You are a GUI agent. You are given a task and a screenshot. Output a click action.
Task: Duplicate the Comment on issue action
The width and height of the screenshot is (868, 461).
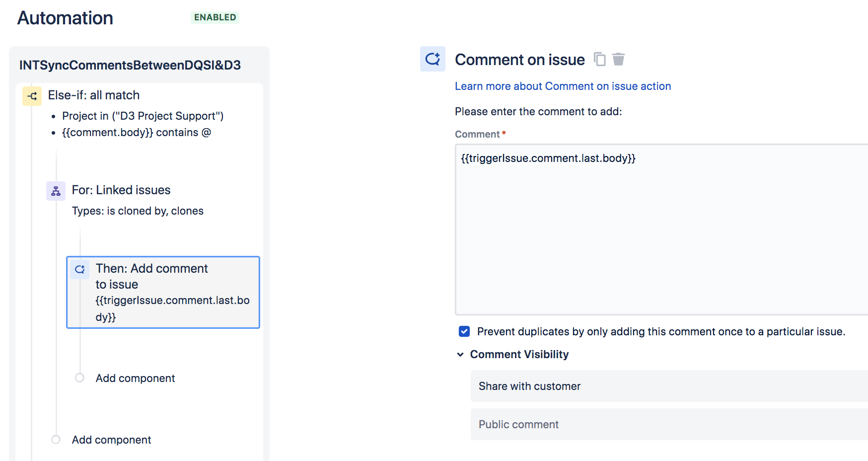[x=600, y=59]
